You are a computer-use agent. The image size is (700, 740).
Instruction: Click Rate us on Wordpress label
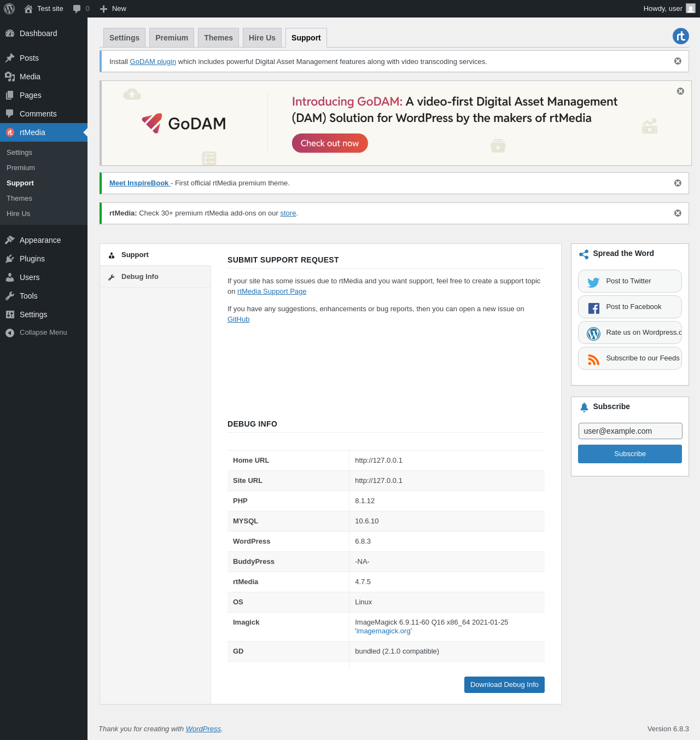(644, 333)
